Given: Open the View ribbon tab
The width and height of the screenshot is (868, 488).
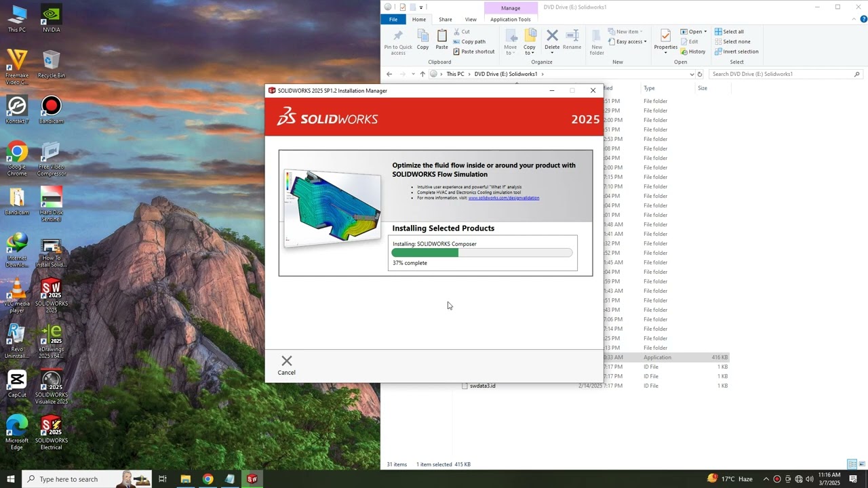Looking at the screenshot, I should (x=471, y=20).
